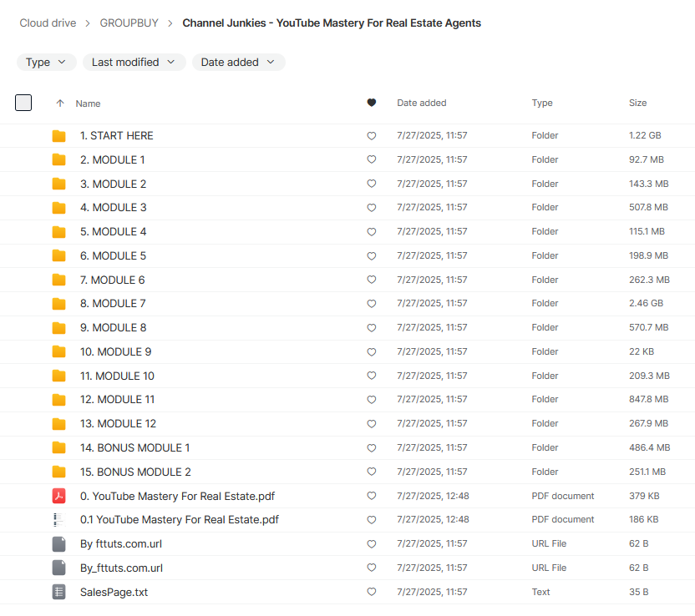Click PDF document type of 0.1 YouTube Mastery pdf
Image resolution: width=695 pixels, height=616 pixels.
click(x=562, y=519)
